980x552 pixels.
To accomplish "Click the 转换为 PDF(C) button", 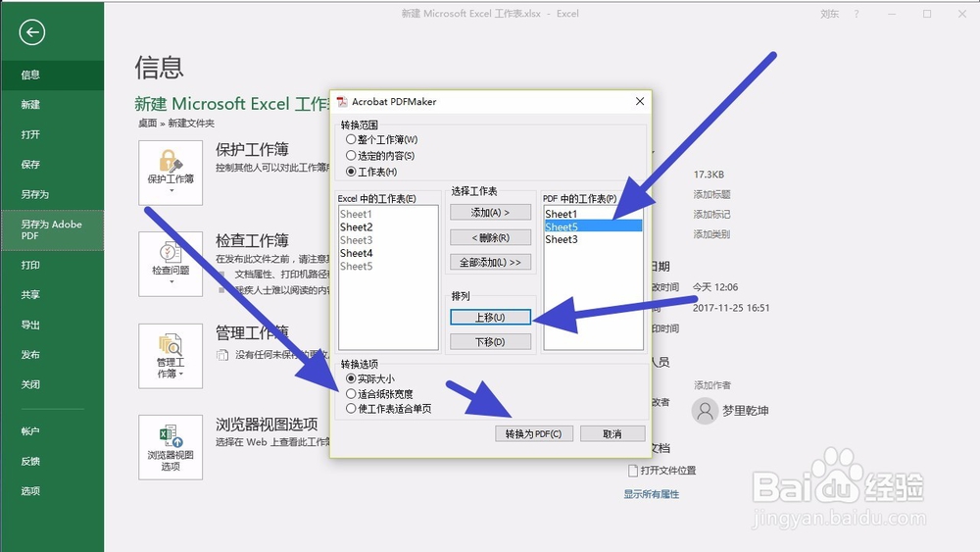I will coord(534,433).
